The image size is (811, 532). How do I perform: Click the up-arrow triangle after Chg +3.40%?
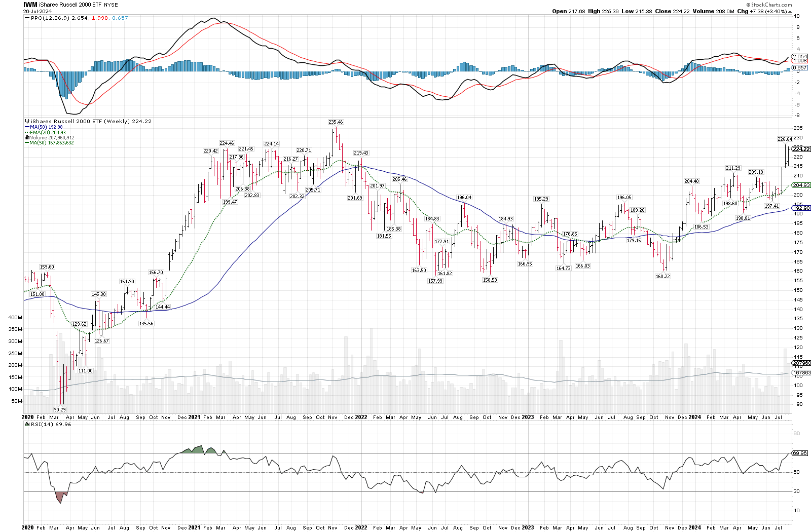coord(790,11)
